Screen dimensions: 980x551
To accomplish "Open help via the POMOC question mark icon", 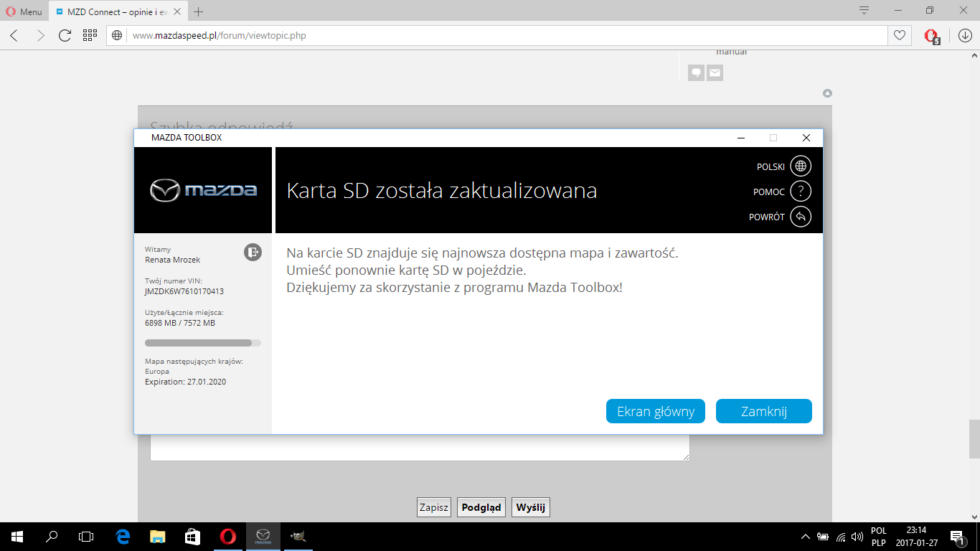I will [801, 192].
